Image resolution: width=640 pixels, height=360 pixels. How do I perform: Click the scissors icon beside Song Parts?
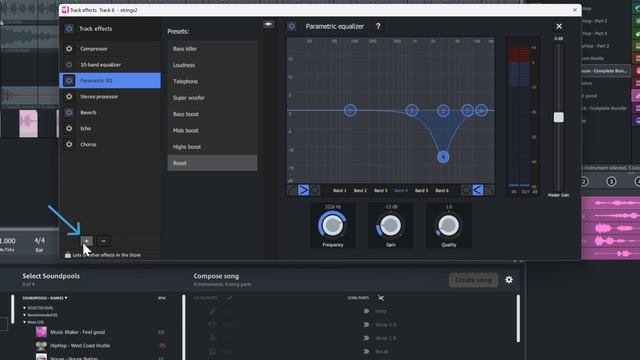(381, 298)
